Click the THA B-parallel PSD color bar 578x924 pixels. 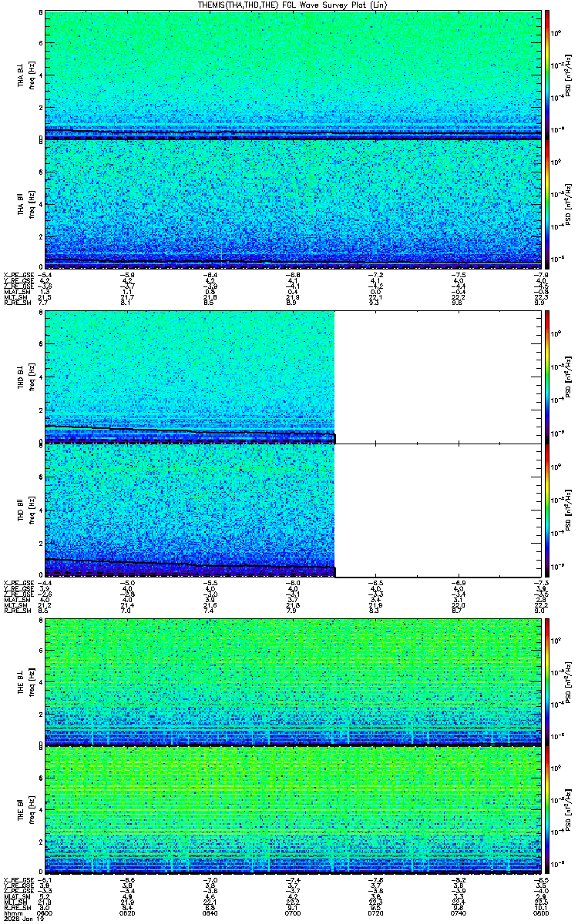(x=547, y=205)
